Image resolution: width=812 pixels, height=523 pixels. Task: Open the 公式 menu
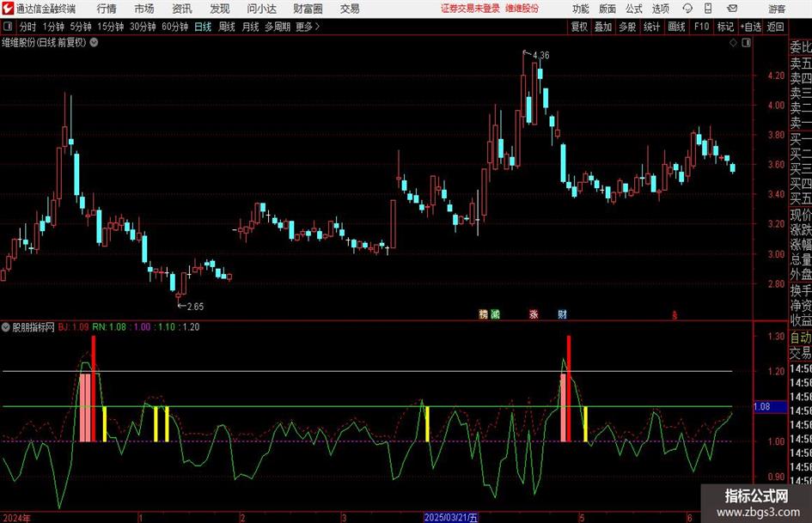634,9
